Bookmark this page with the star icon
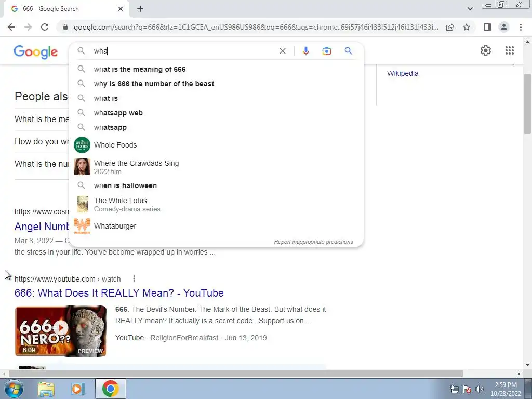 tap(467, 27)
